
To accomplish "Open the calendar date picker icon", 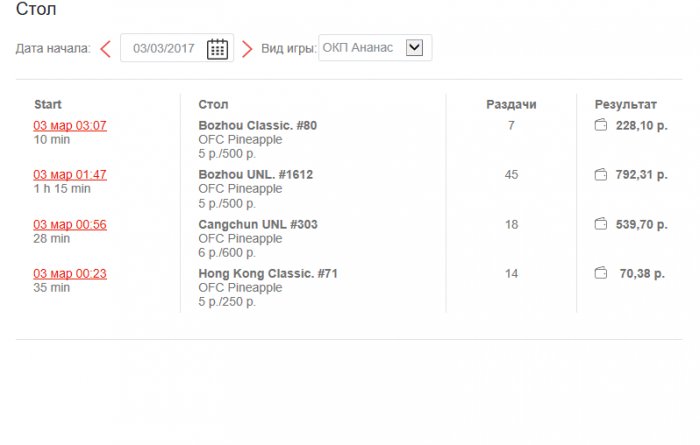I will 217,48.
